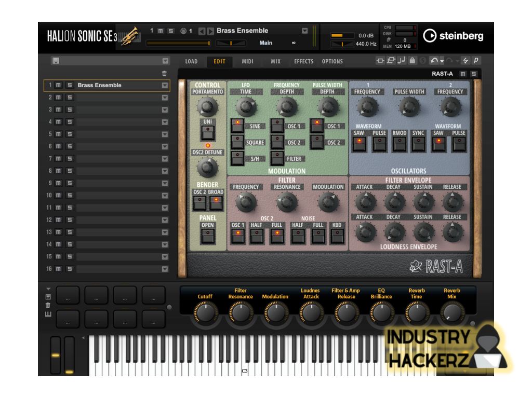Toggle the modulation FILTER destination switch
This screenshot has width=532, height=398.
coord(277,158)
